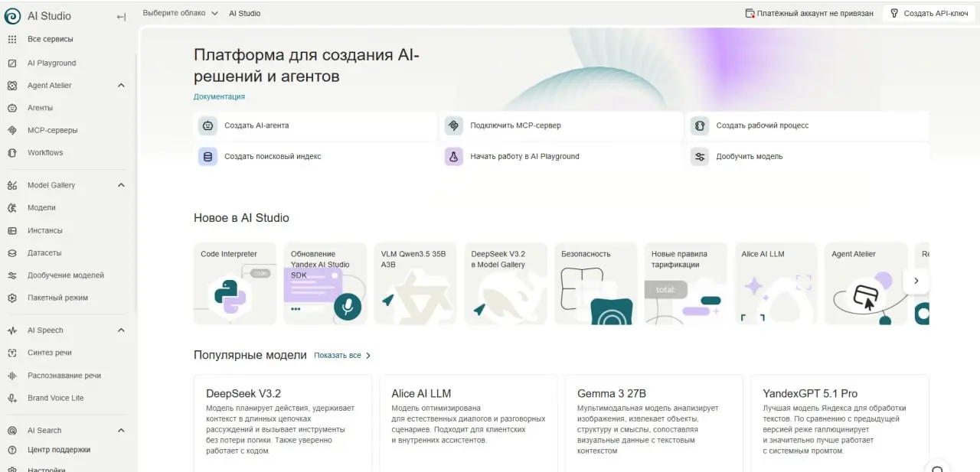Click the Датасеты sidebar icon
The height and width of the screenshot is (472, 980).
11,252
